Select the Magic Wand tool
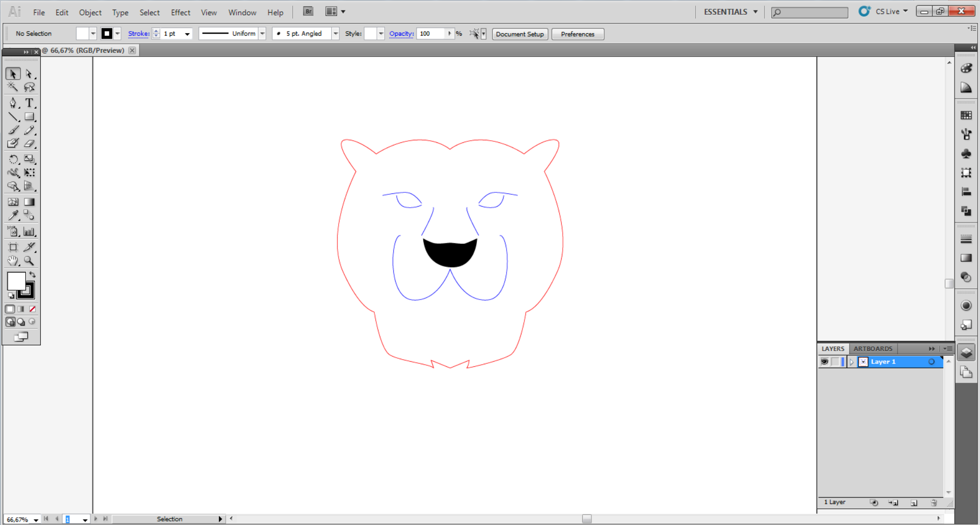This screenshot has width=980, height=525. pyautogui.click(x=13, y=87)
